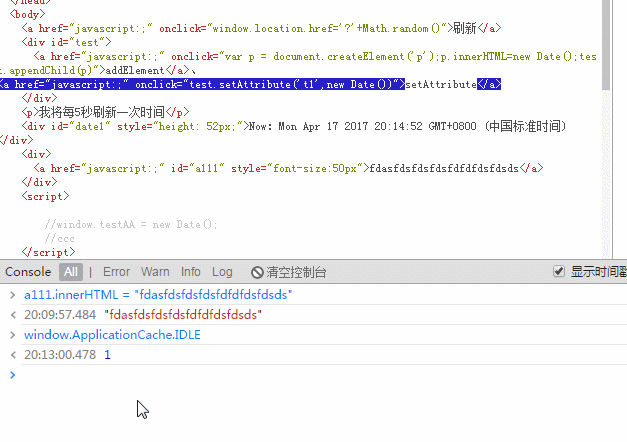Filter console by Error
Viewport: 627px width, 442px height.
[x=116, y=272]
